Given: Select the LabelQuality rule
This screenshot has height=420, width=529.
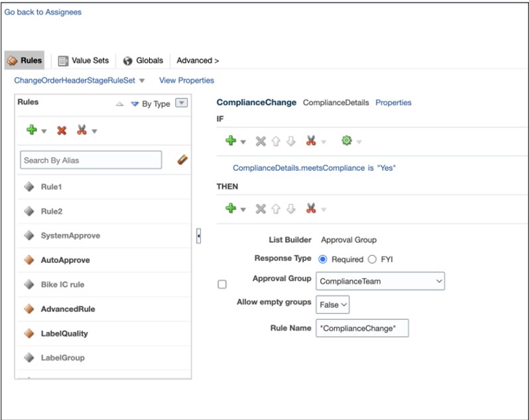Looking at the screenshot, I should [104, 334].
